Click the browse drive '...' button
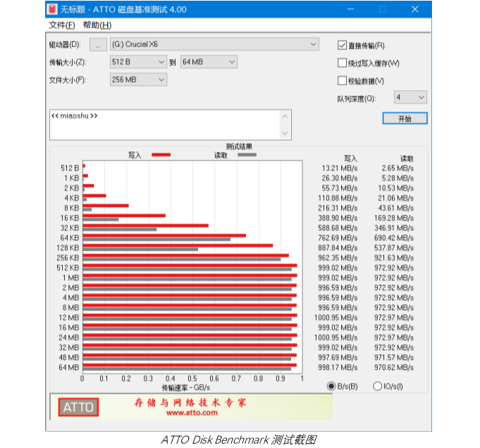The width and height of the screenshot is (480, 448). (98, 44)
